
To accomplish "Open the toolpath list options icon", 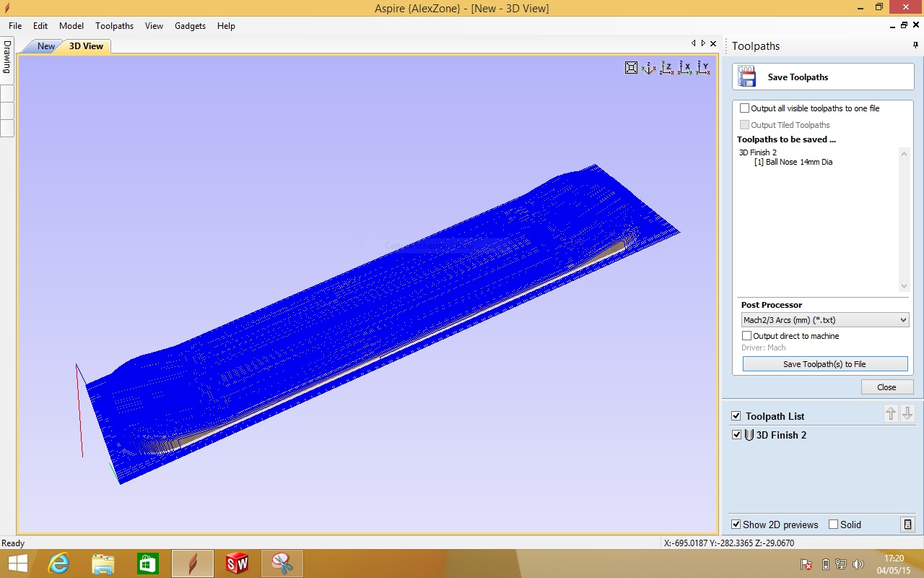I will 907,525.
